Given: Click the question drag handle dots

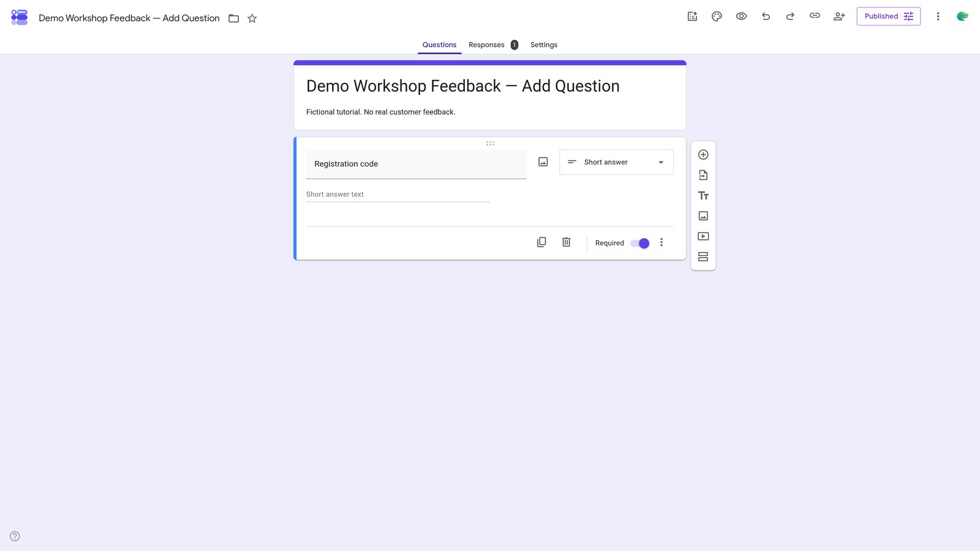Looking at the screenshot, I should 490,143.
